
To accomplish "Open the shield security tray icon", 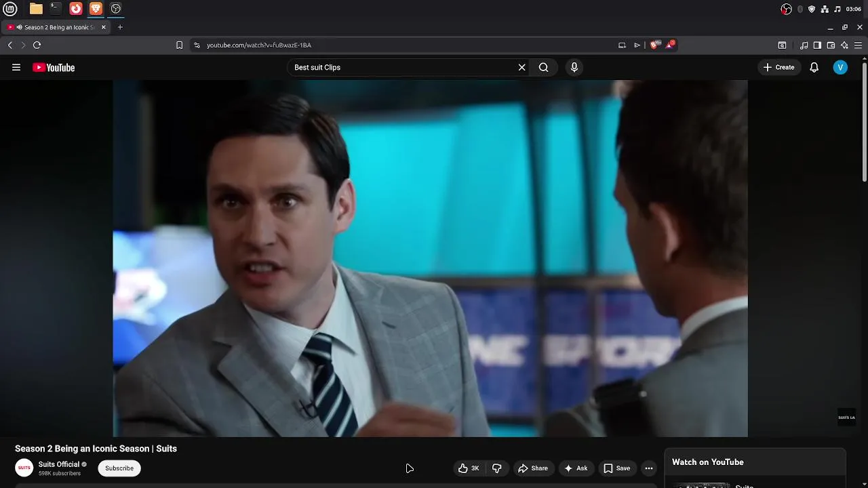I will pos(812,9).
